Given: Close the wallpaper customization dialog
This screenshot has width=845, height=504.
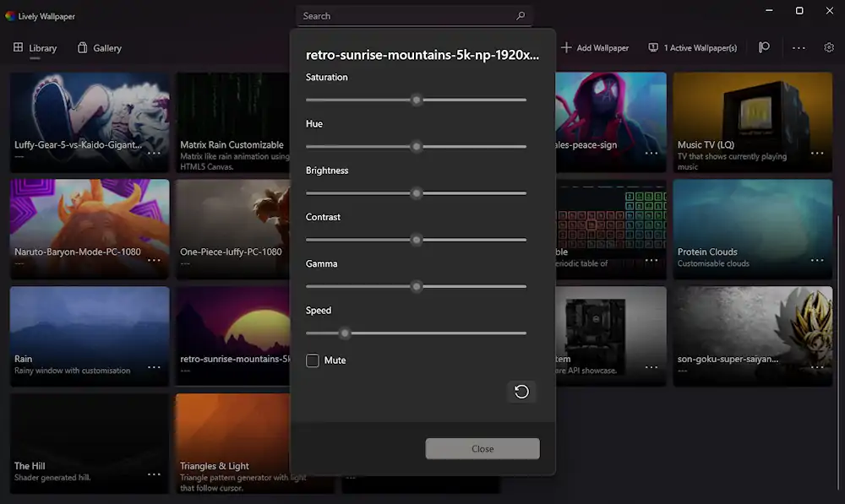Looking at the screenshot, I should click(482, 448).
